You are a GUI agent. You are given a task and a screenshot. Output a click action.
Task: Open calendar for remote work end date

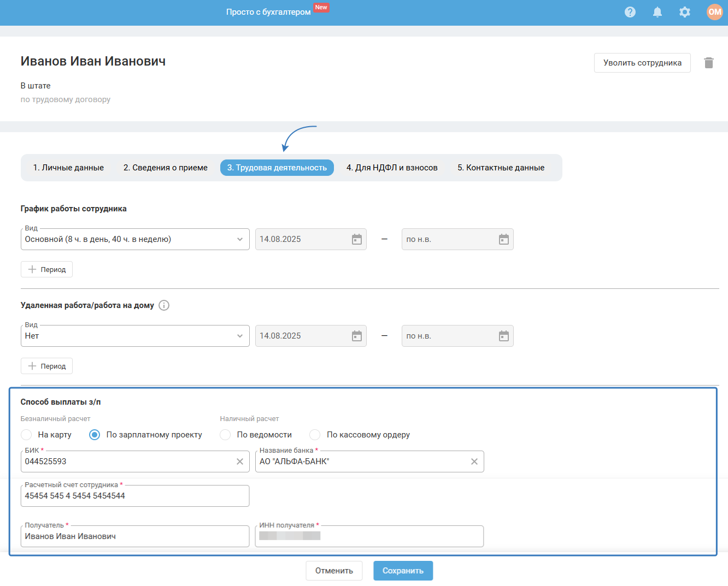click(x=503, y=336)
